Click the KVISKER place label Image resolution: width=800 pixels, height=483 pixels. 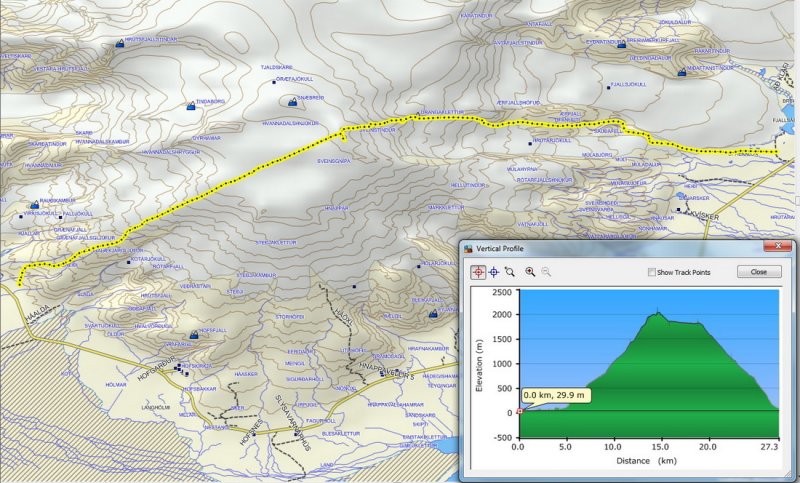click(705, 218)
